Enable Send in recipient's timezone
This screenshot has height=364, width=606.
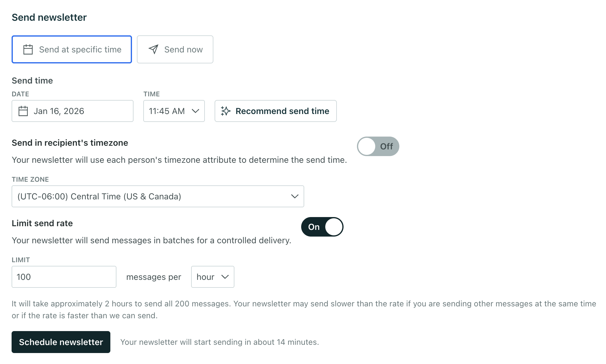coord(378,146)
